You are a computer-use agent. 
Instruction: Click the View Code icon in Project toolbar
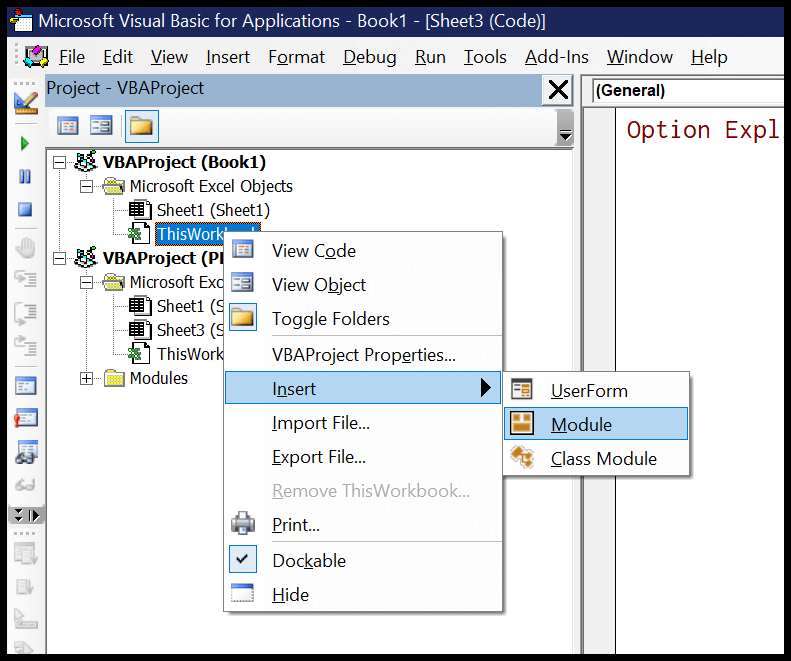68,126
